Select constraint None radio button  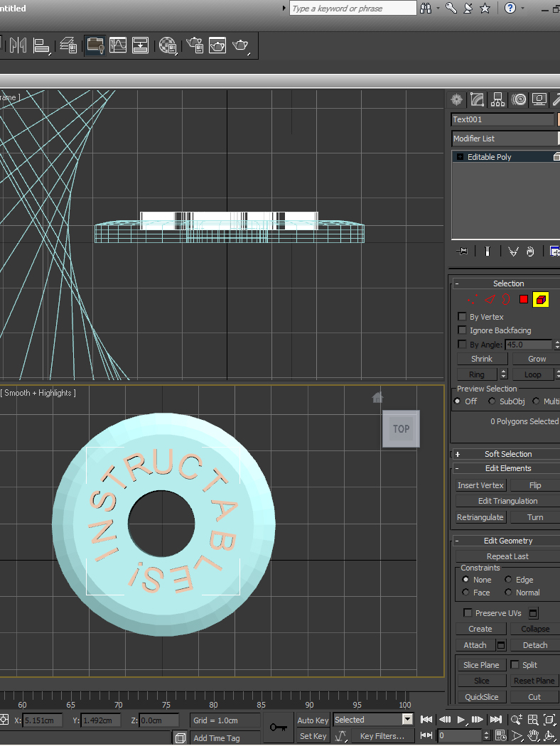(x=465, y=580)
